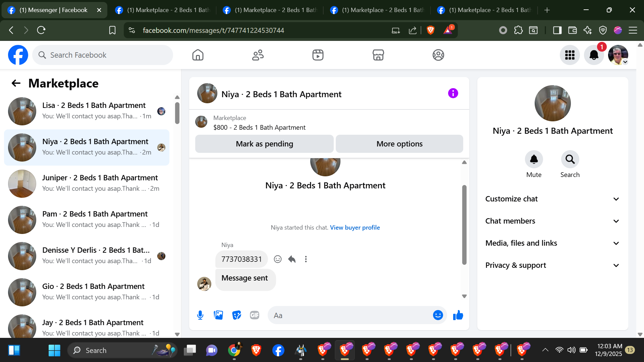Choose a GIF for the message
Screen dimensions: 644x362
coord(255,315)
